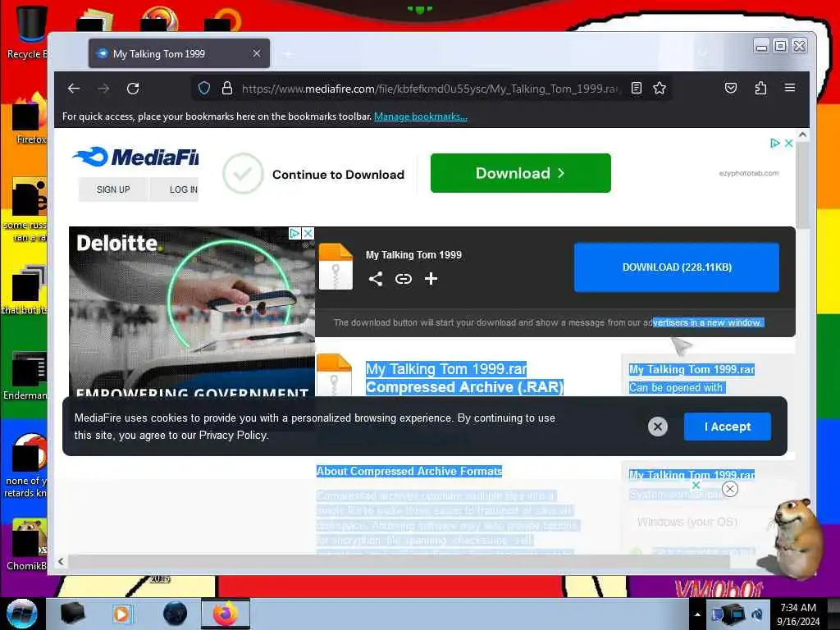Image resolution: width=840 pixels, height=630 pixels.
Task: Open the list all tabs dropdown arrow
Action: 703,53
